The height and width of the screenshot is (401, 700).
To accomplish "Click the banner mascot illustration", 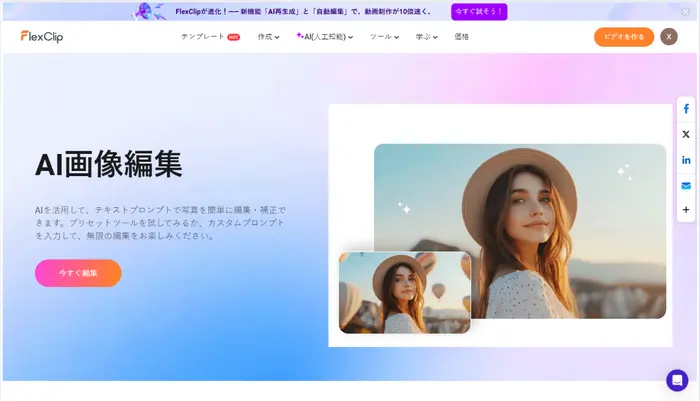I will pos(149,11).
